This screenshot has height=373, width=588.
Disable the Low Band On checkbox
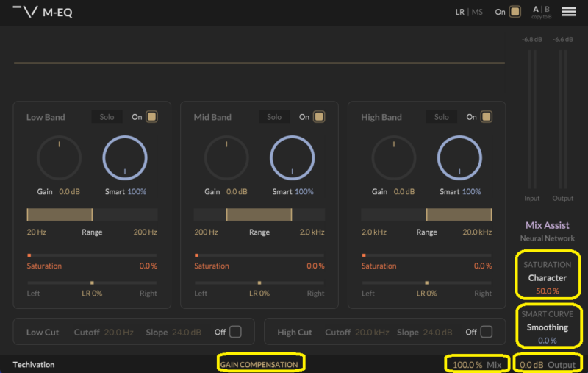pyautogui.click(x=151, y=117)
